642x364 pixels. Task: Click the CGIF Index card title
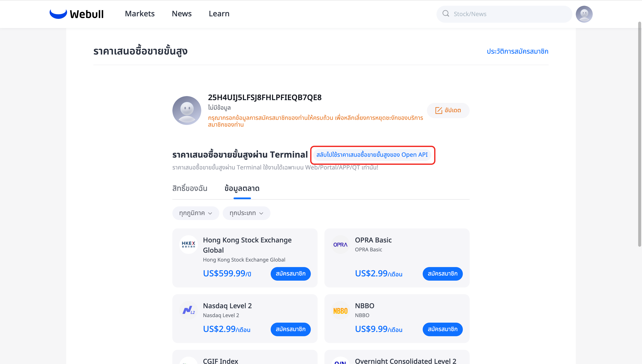click(x=220, y=361)
